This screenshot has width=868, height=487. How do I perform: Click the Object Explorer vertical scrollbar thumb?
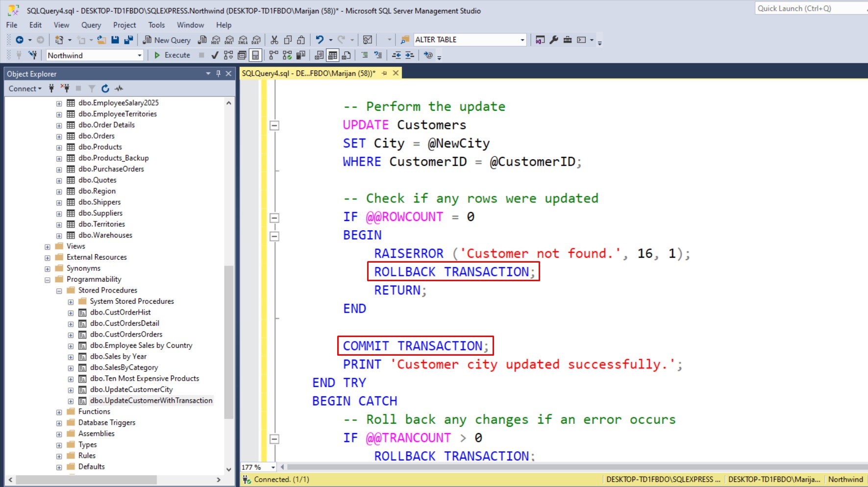click(x=228, y=343)
